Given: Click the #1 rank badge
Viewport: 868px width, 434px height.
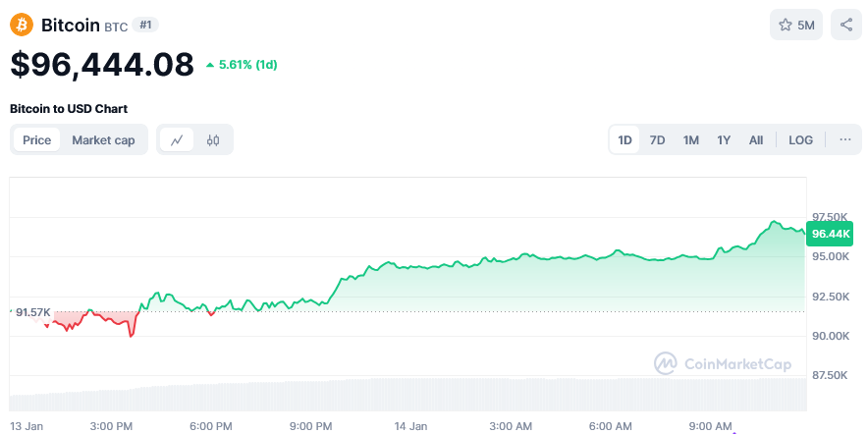Looking at the screenshot, I should point(145,25).
